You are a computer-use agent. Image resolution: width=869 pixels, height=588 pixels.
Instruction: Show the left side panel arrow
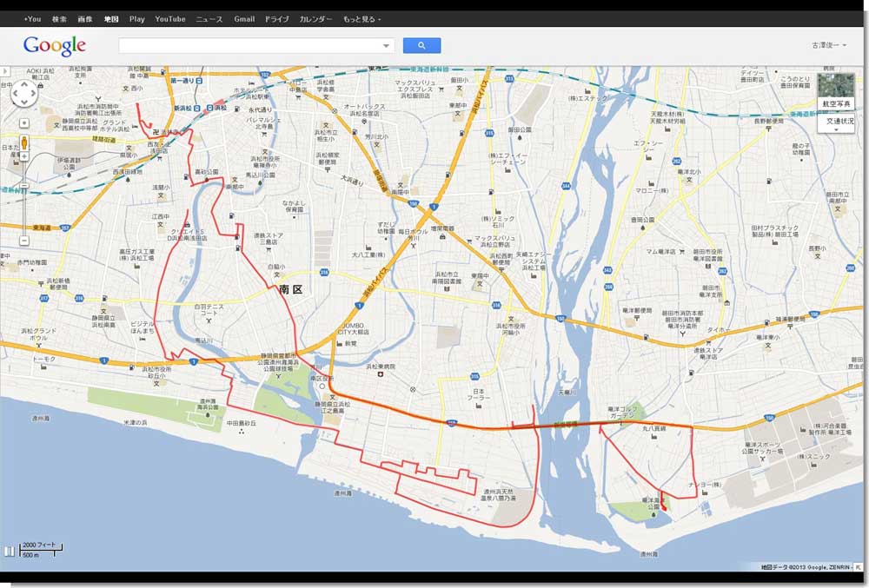4,71
